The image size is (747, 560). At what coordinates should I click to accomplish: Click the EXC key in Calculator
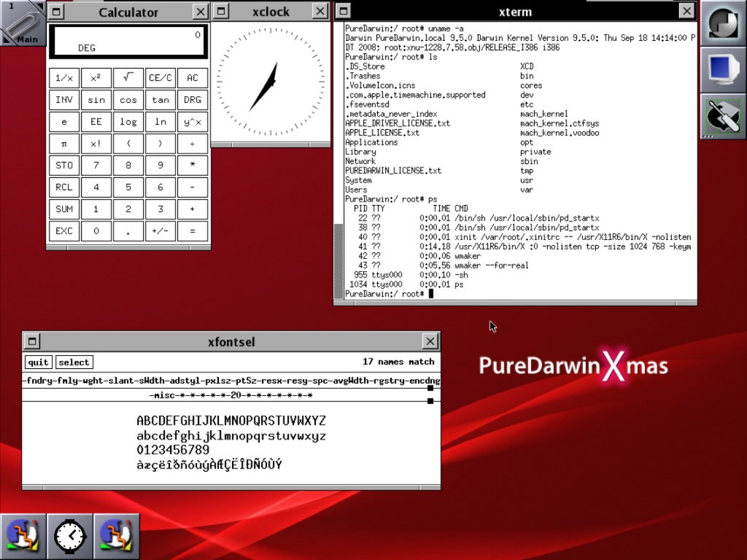(x=64, y=231)
